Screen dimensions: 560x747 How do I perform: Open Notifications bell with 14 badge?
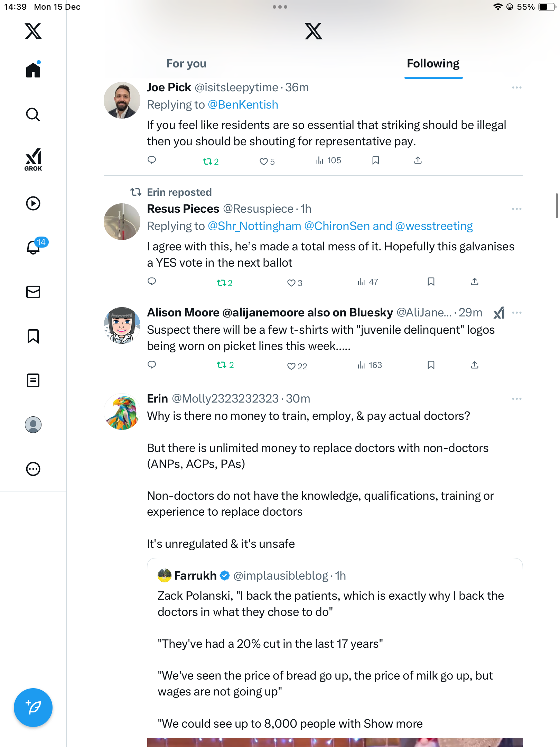point(34,247)
